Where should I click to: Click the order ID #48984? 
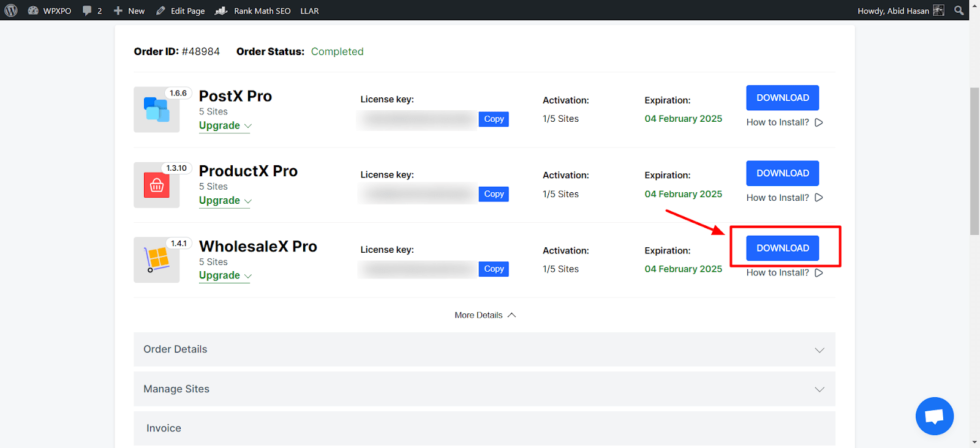click(x=200, y=51)
